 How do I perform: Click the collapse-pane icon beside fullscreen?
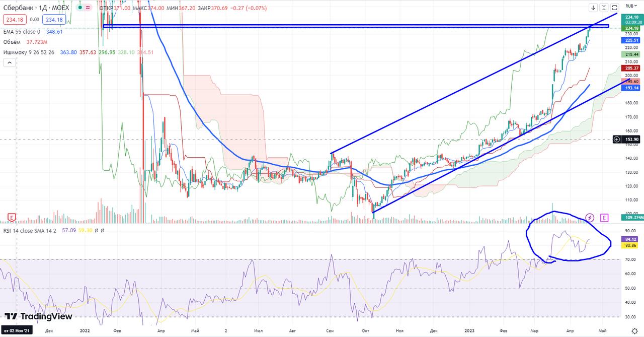click(x=604, y=8)
